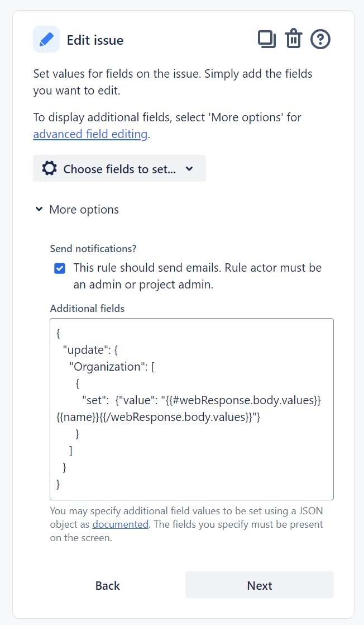
Task: Duplicate this Edit issue component
Action: click(267, 39)
